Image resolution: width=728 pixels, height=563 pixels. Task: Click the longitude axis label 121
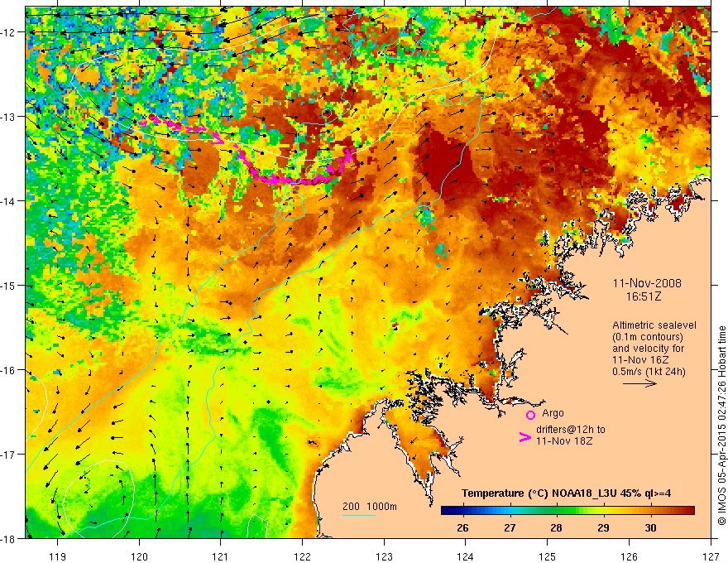(221, 557)
